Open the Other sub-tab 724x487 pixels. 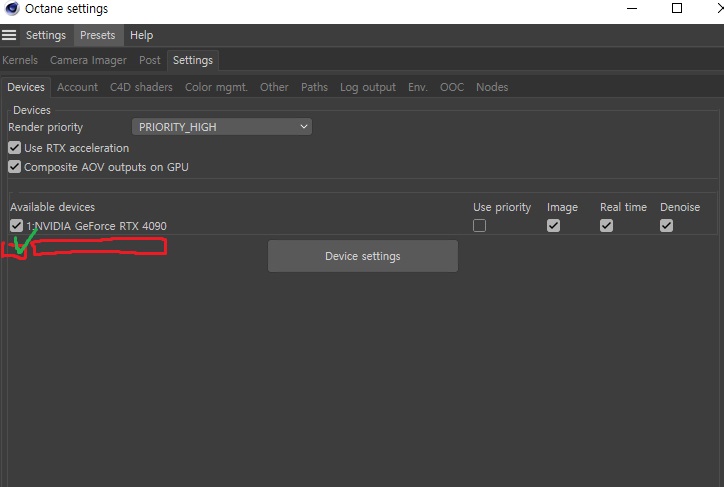click(x=274, y=87)
